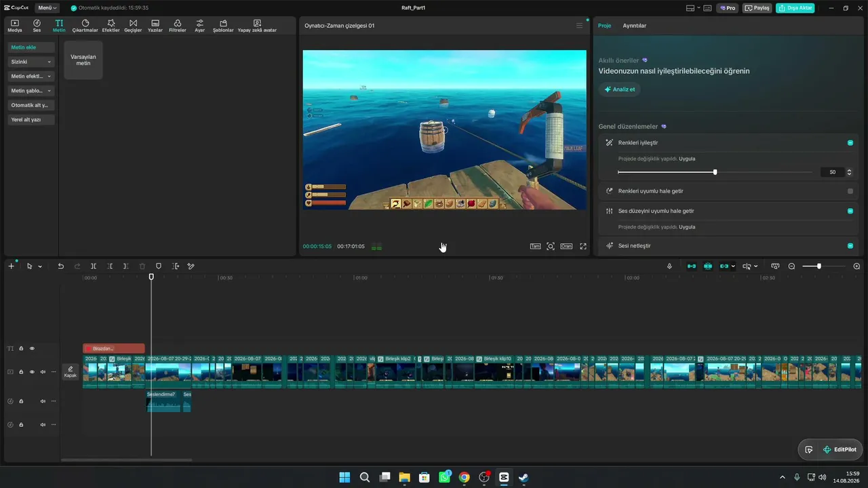Open the selection tool dropdown arrow
The width and height of the screenshot is (868, 488).
tap(40, 266)
